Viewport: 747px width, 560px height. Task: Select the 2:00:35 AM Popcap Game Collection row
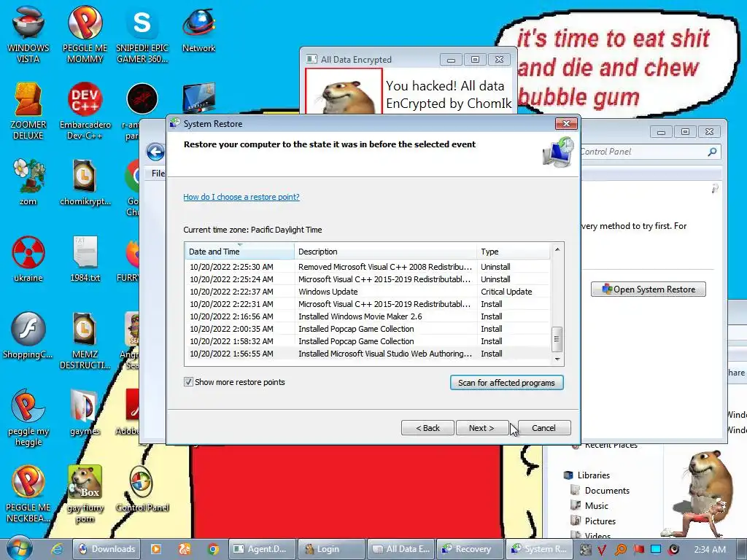coord(368,329)
